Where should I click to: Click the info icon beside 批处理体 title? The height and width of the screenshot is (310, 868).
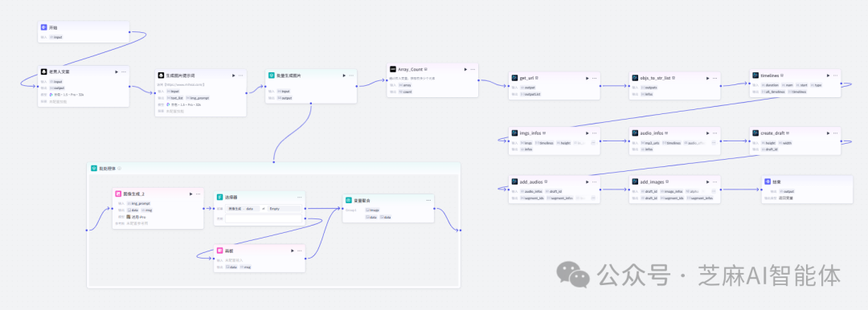click(x=120, y=169)
